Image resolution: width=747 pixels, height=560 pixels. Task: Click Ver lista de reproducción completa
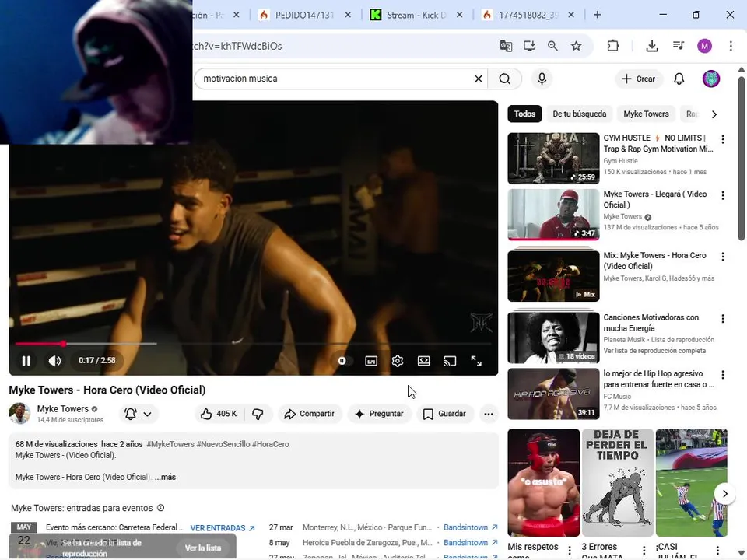click(654, 351)
